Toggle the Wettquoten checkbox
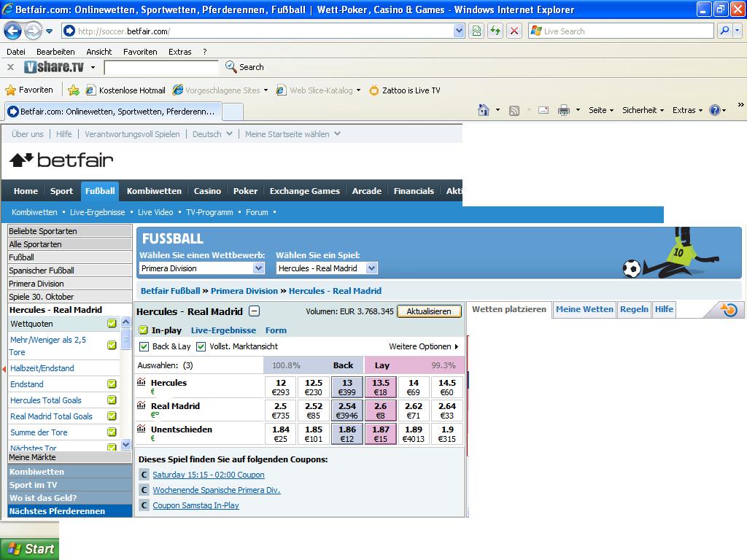Viewport: 747px width, 560px height. pos(112,324)
